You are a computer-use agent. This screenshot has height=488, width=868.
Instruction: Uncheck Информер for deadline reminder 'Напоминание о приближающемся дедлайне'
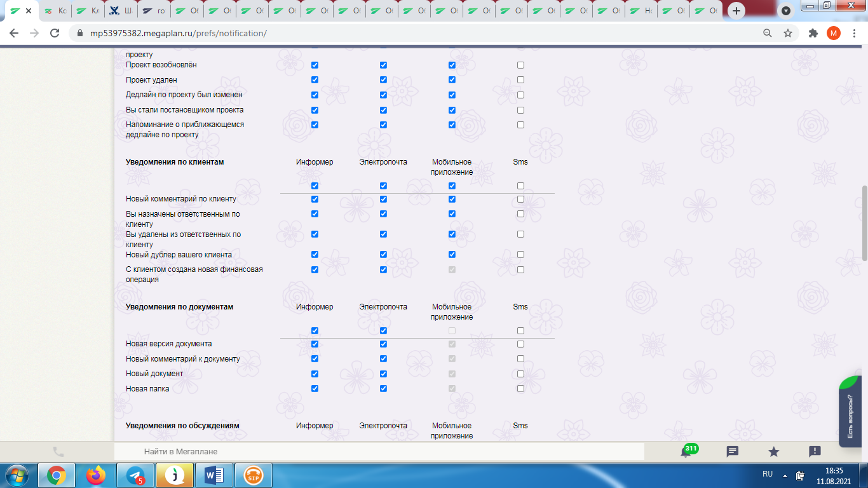315,125
